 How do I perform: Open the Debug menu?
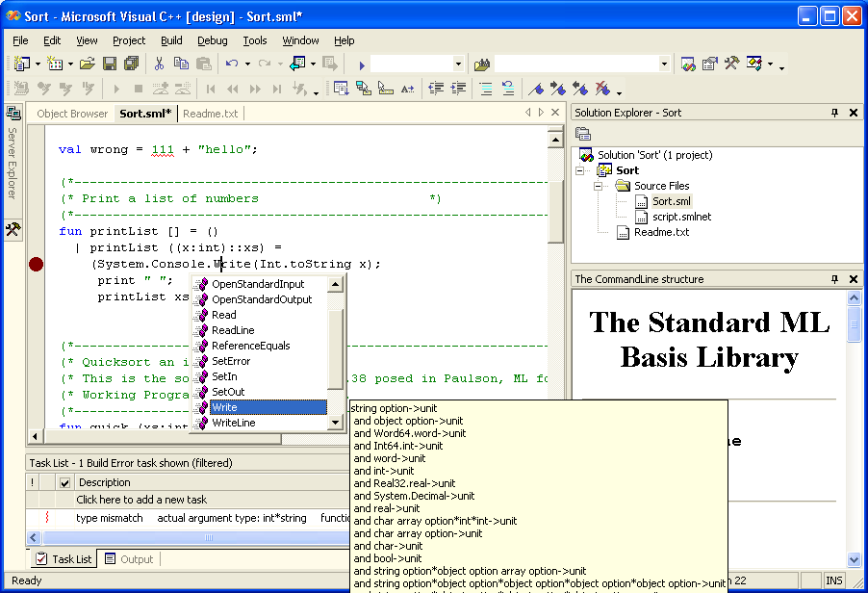click(x=212, y=40)
